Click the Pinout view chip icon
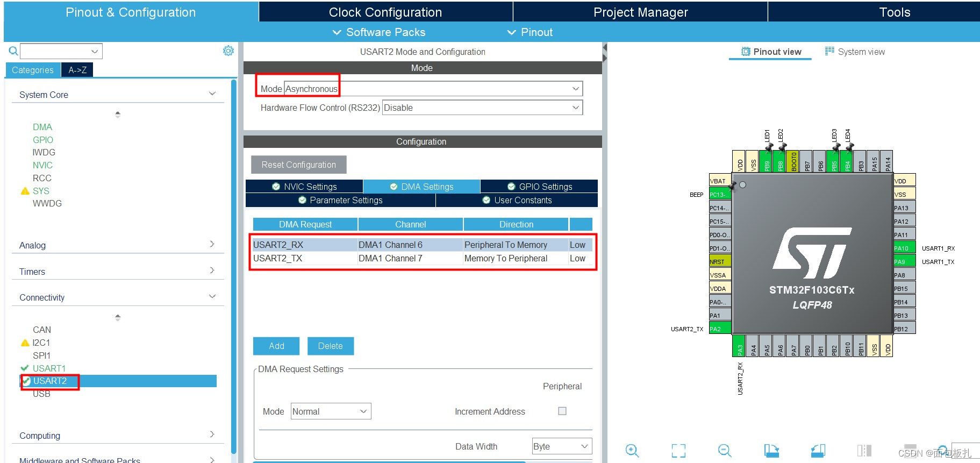 click(x=746, y=52)
